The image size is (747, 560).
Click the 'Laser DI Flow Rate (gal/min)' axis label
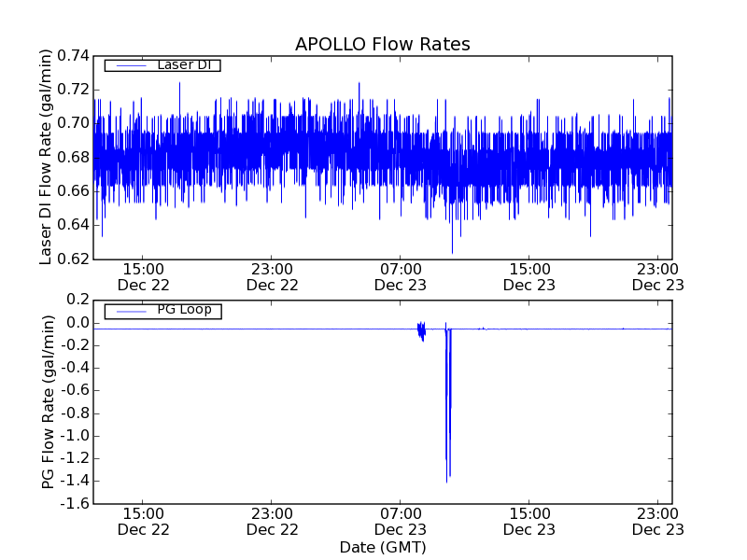click(x=45, y=157)
